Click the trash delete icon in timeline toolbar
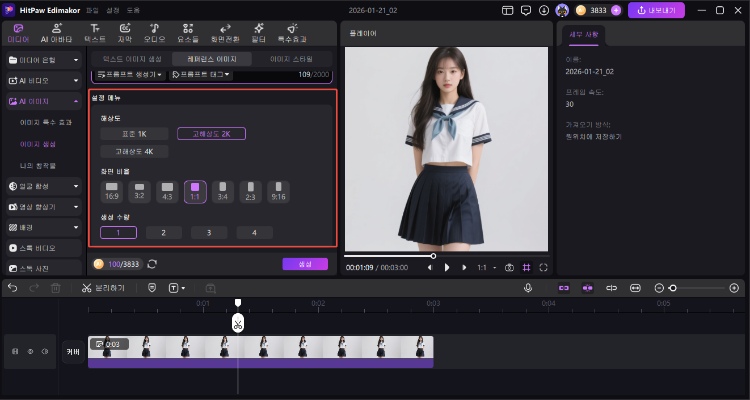750x400 pixels. pyautogui.click(x=55, y=288)
